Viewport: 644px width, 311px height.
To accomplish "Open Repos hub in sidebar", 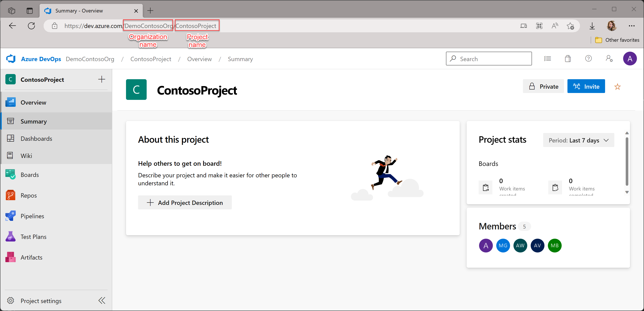I will [x=29, y=195].
